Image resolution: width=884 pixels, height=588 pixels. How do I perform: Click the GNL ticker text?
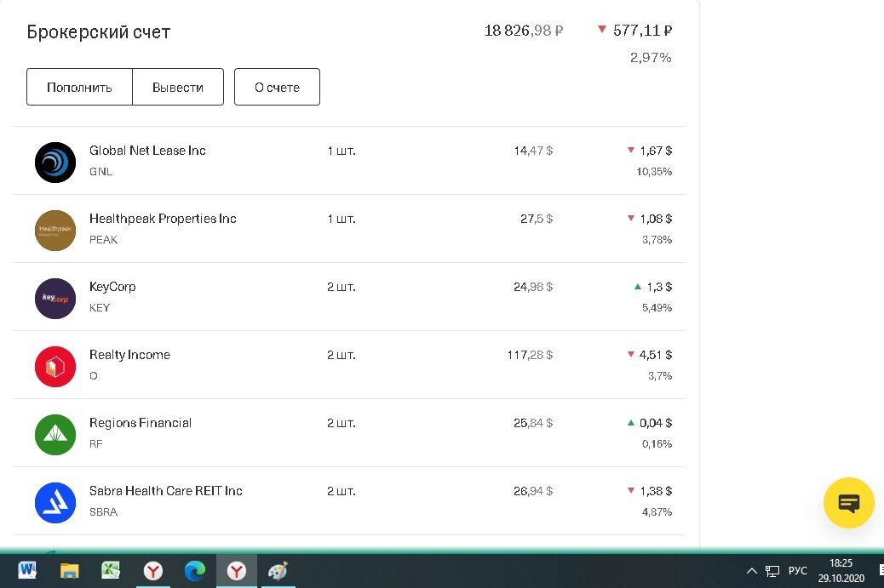coord(100,171)
